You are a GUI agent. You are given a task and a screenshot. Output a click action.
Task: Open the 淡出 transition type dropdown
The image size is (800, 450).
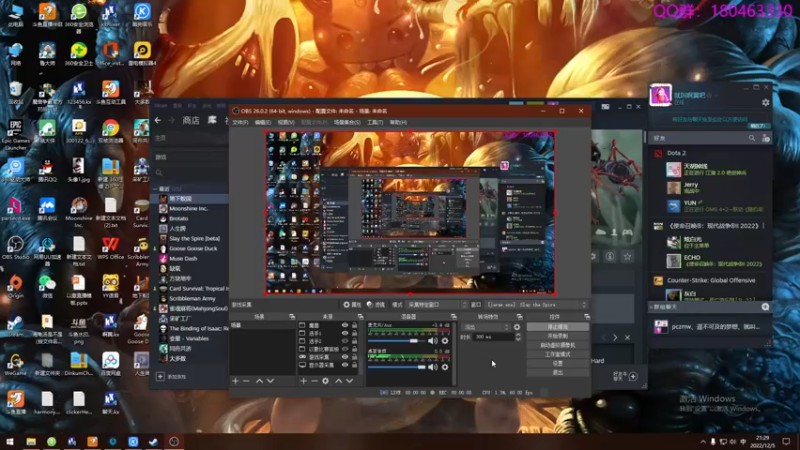pyautogui.click(x=485, y=327)
